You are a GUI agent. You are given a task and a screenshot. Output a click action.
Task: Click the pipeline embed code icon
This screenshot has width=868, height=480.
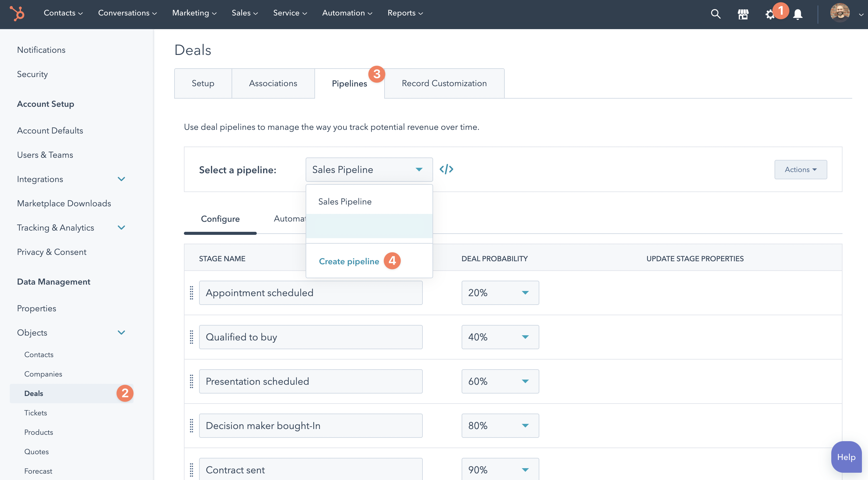pos(446,169)
